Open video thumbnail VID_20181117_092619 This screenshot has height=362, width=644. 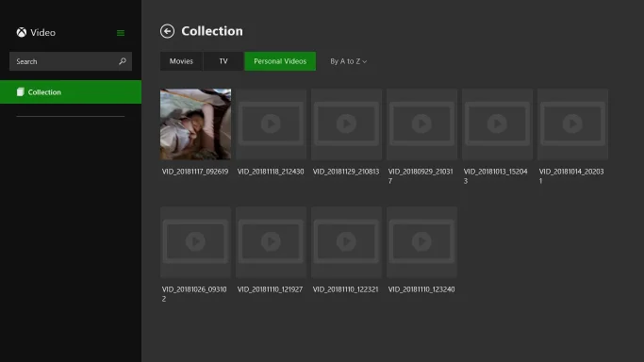(195, 123)
